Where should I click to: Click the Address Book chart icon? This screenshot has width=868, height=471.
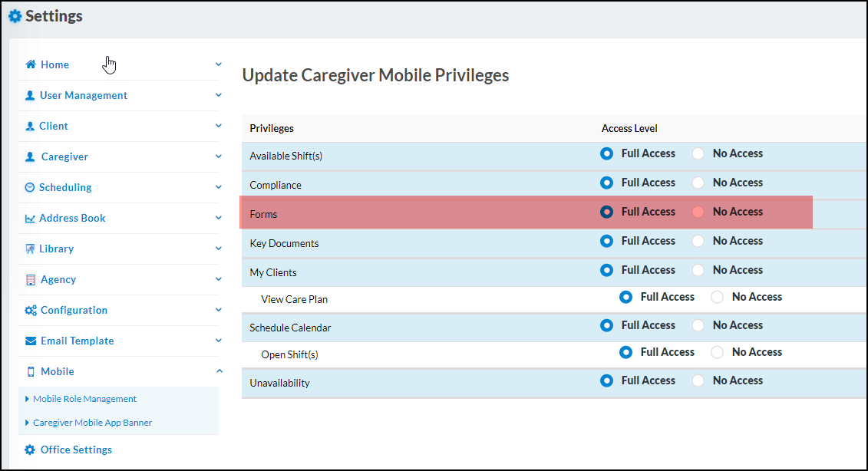pos(28,218)
